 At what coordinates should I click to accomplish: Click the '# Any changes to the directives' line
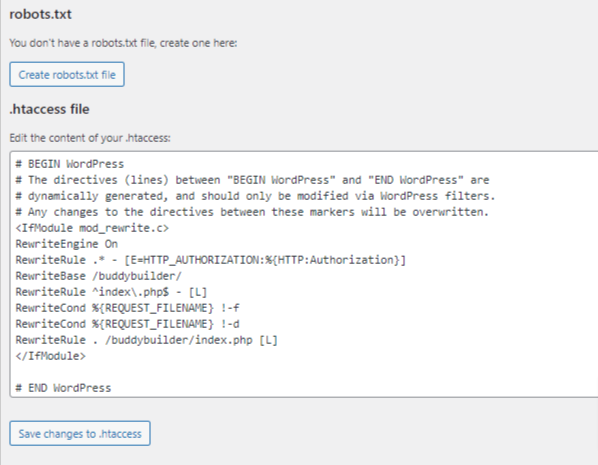(x=252, y=212)
